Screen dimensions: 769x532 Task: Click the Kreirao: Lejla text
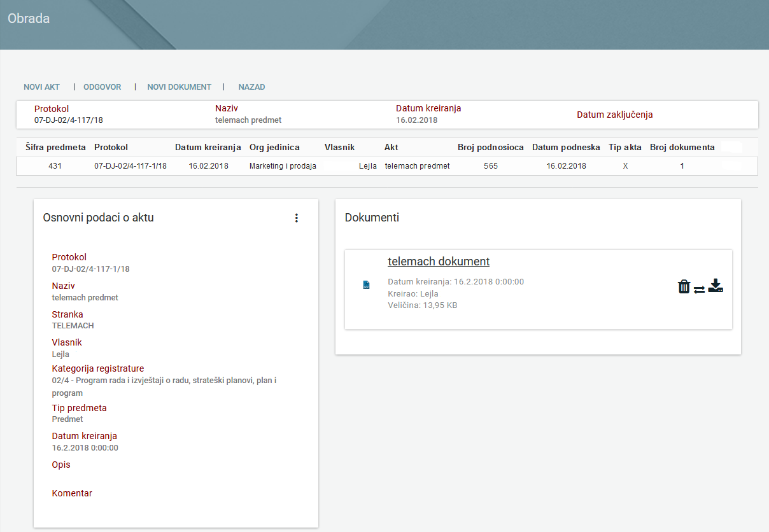click(413, 294)
